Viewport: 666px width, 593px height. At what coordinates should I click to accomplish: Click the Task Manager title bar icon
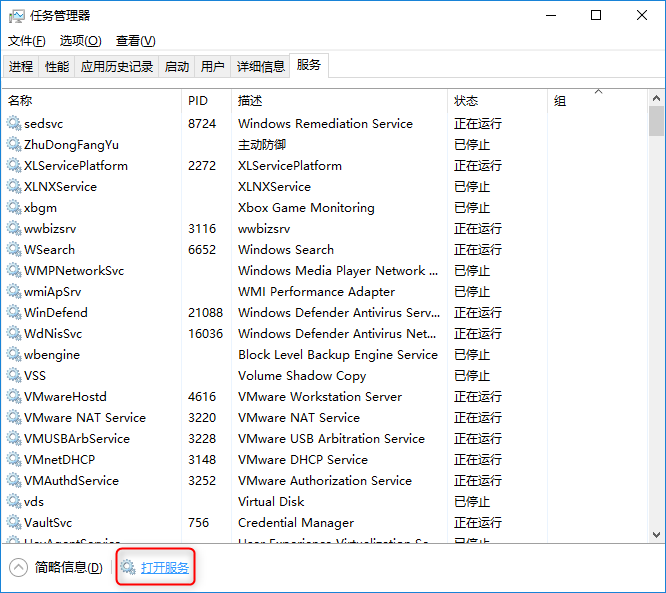[x=17, y=16]
